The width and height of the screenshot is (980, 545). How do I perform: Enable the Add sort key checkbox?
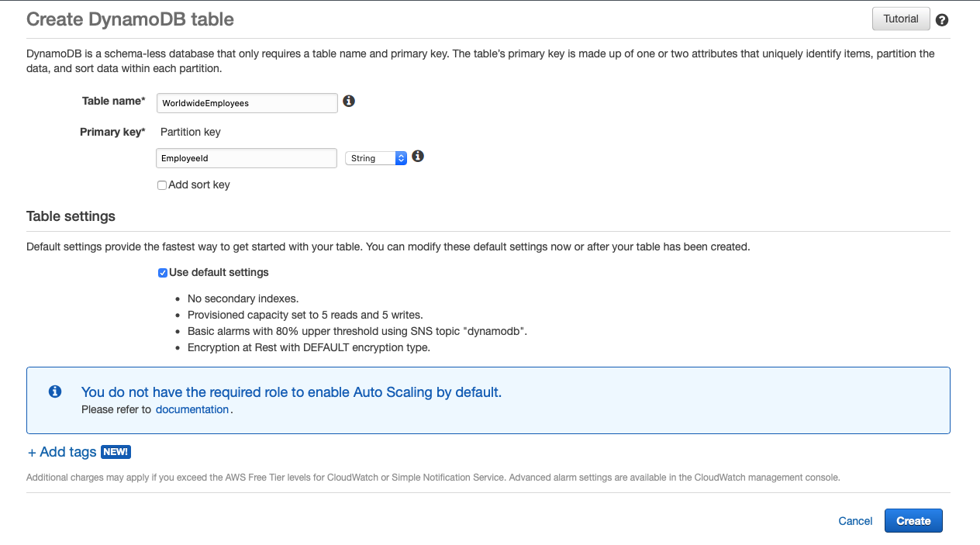pos(162,185)
